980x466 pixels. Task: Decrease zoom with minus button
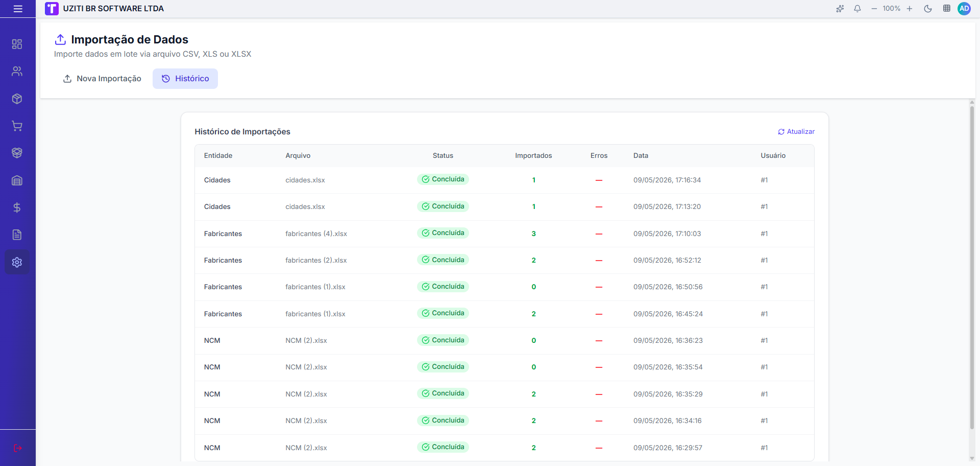(874, 9)
